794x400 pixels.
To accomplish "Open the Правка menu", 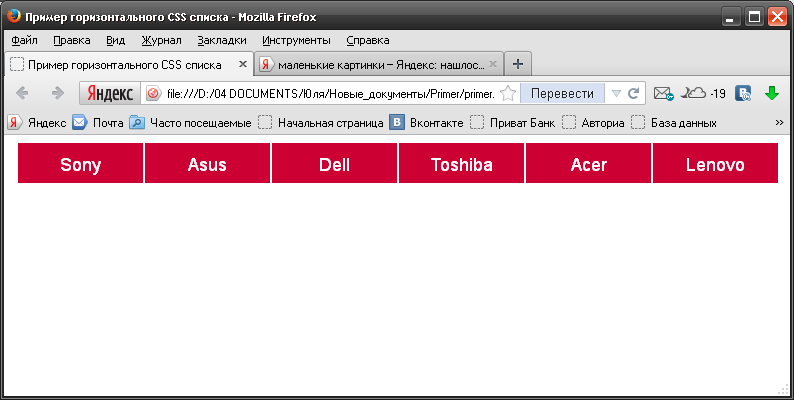I will click(x=72, y=40).
